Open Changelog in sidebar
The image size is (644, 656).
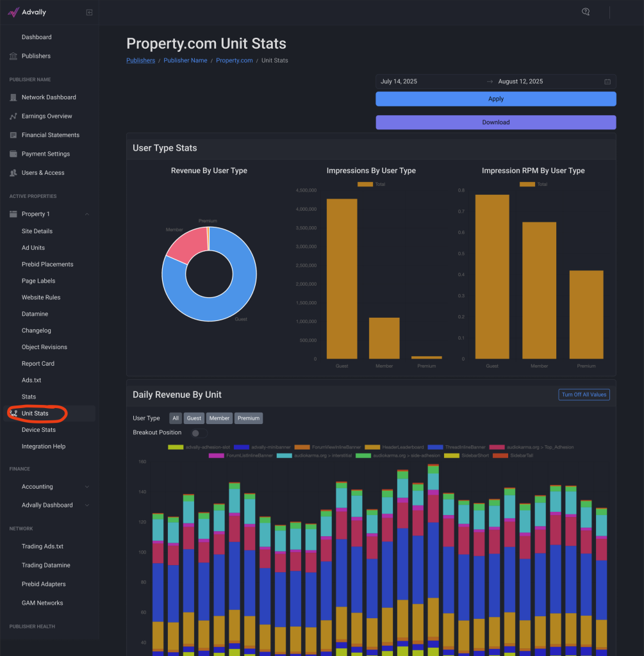37,331
